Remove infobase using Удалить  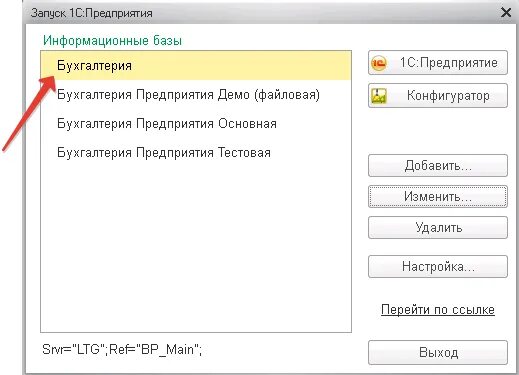[438, 228]
